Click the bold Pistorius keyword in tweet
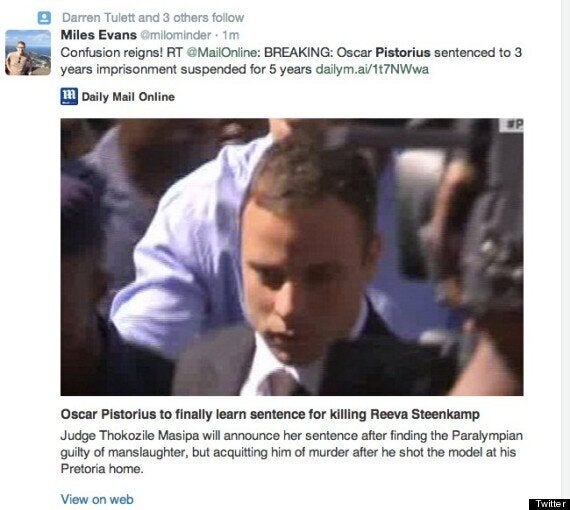Image resolution: width=570 pixels, height=510 pixels. click(x=403, y=52)
